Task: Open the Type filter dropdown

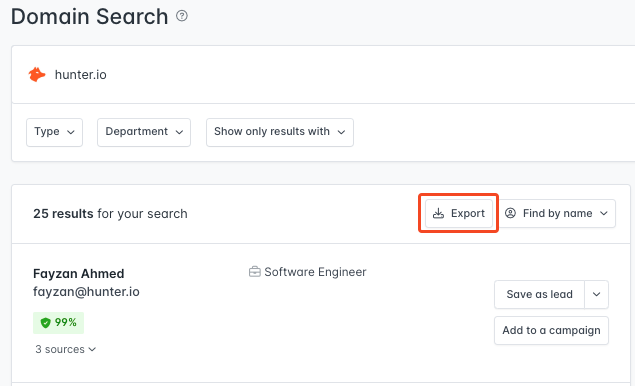Action: click(x=54, y=132)
